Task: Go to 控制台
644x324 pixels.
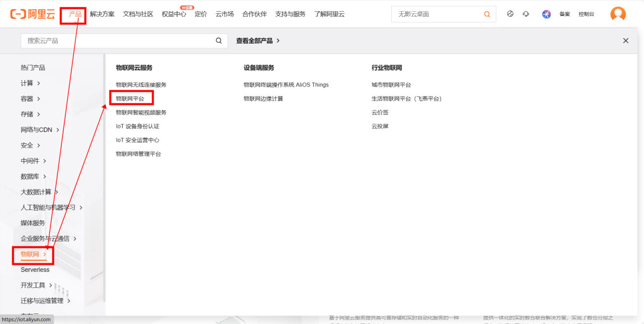Action: click(x=586, y=14)
